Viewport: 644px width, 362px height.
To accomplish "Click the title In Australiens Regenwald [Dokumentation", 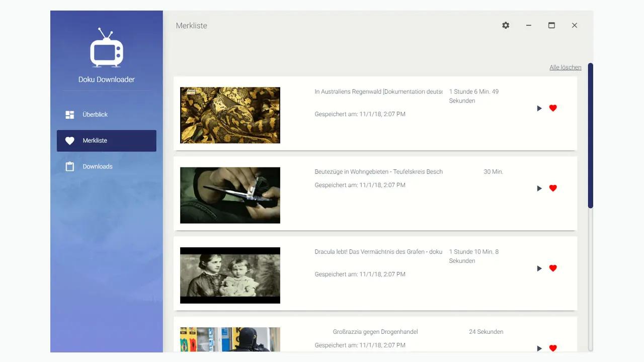I will coord(378,92).
